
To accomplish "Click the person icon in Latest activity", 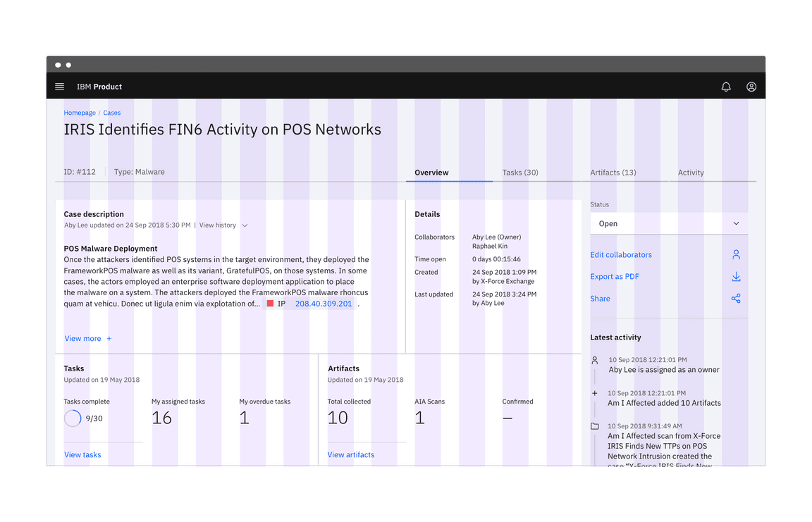I will coord(595,360).
